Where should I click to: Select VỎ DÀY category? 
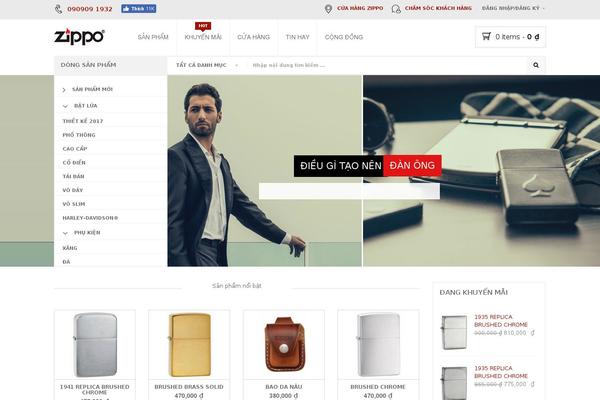pyautogui.click(x=72, y=190)
